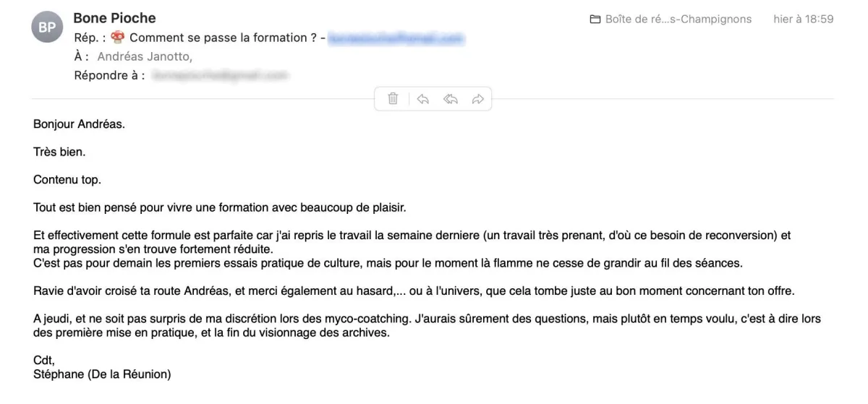Reply to the sender using the single-arrow icon
868x404 pixels.
pyautogui.click(x=423, y=99)
